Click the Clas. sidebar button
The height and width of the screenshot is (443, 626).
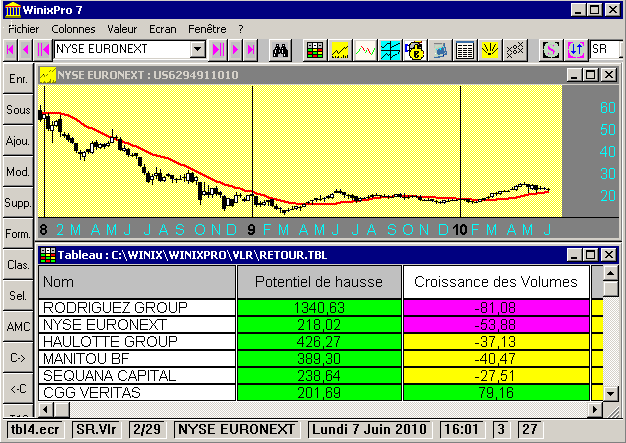point(18,265)
